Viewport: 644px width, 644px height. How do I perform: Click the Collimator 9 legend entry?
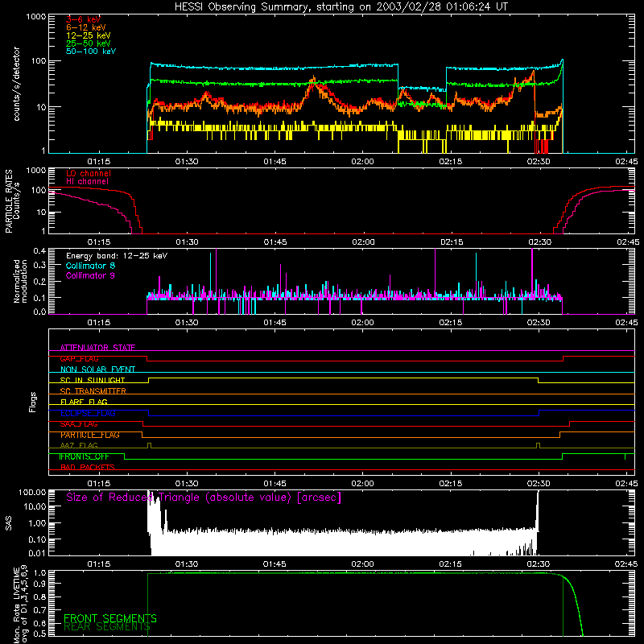90,275
